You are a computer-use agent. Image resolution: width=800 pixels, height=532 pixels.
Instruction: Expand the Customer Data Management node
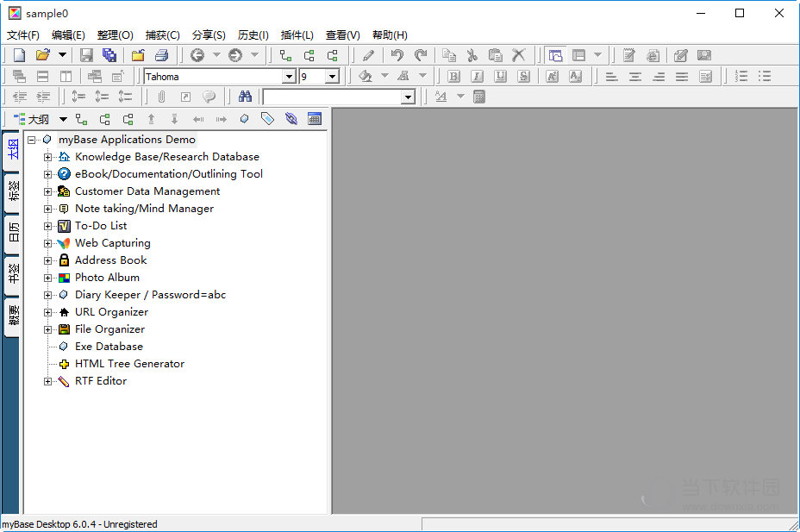tap(47, 191)
